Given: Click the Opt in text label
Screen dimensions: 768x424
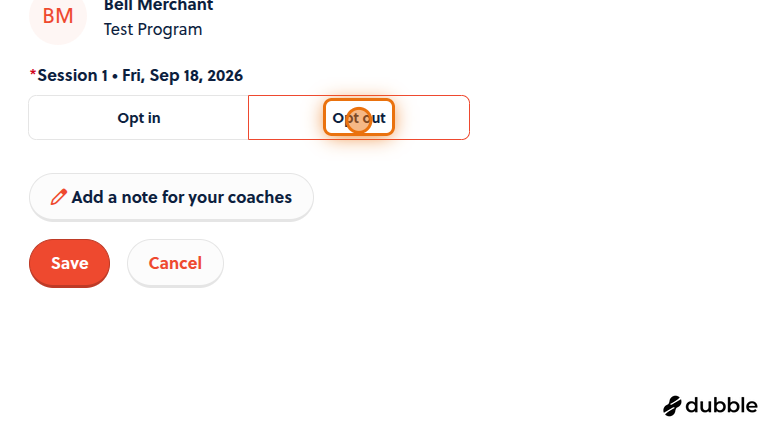Looking at the screenshot, I should [139, 118].
